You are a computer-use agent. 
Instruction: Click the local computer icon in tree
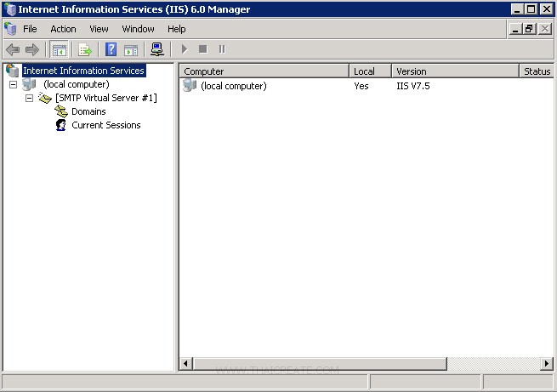29,84
